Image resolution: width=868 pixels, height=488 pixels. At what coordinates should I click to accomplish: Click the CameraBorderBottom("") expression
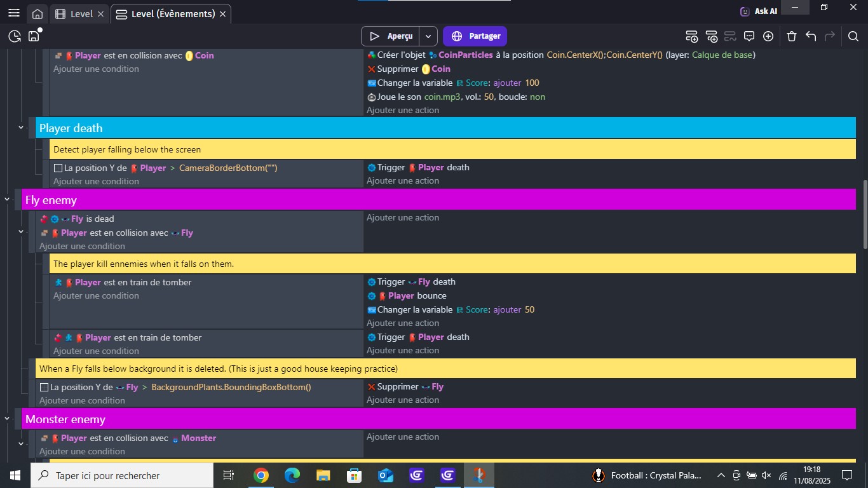tap(228, 168)
